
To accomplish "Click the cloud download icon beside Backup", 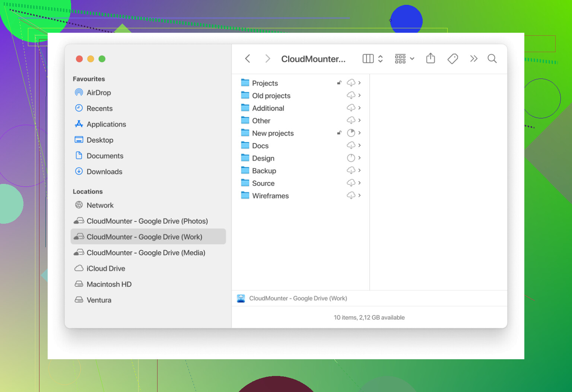I will coord(351,170).
